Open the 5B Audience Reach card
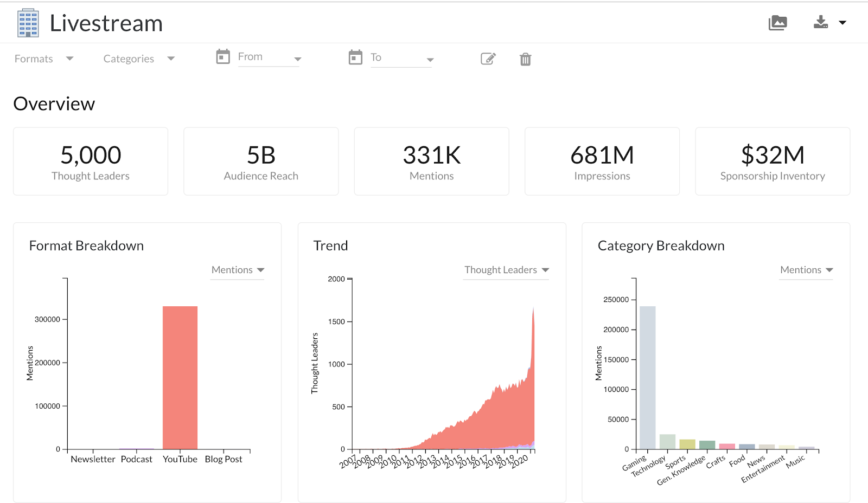The image size is (868, 503). [x=261, y=162]
